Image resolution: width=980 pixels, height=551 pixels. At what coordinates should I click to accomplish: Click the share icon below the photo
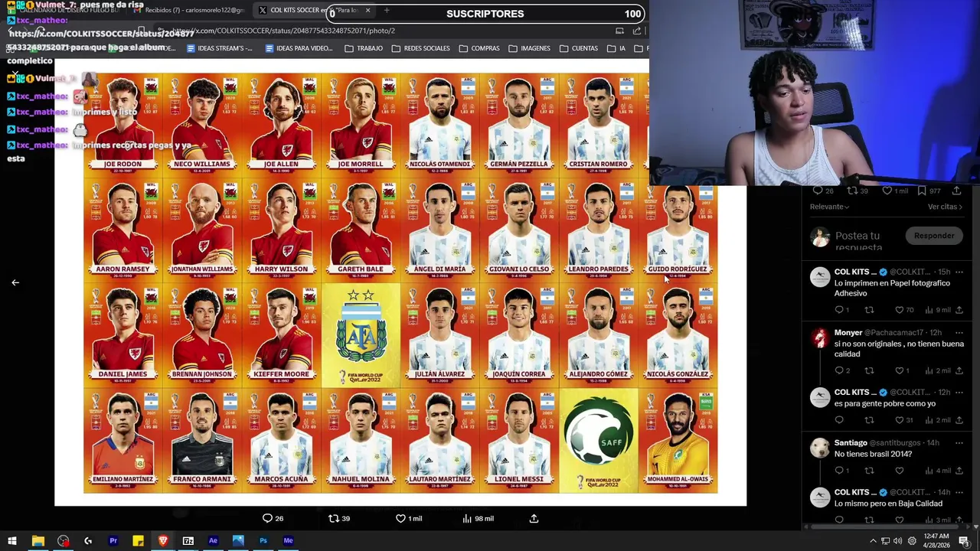pyautogui.click(x=534, y=518)
